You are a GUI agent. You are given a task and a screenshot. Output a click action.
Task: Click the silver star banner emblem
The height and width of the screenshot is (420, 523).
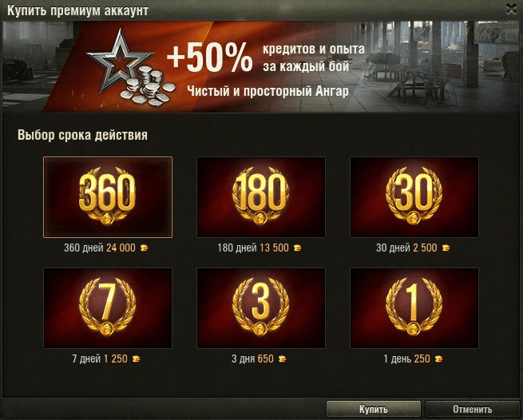pyautogui.click(x=120, y=60)
